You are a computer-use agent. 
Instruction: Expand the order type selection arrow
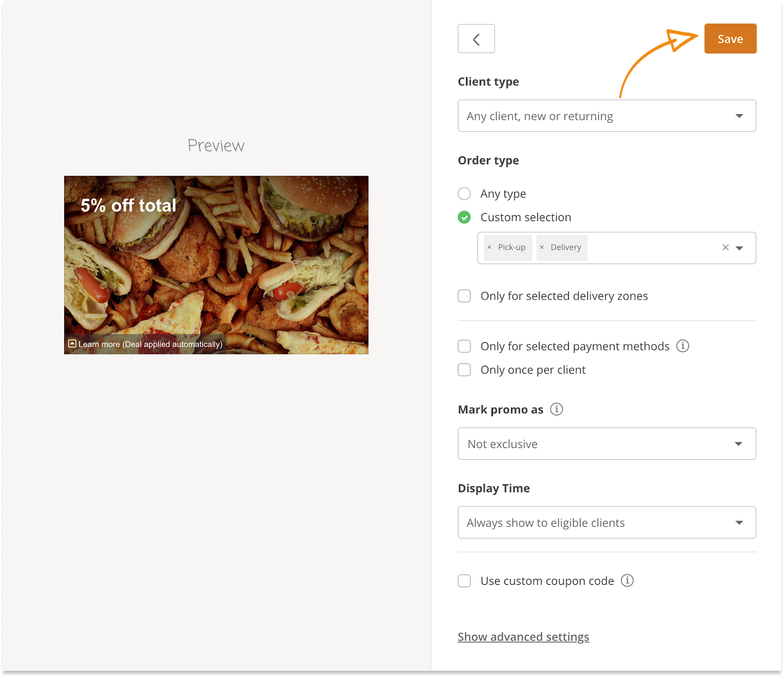pyautogui.click(x=739, y=248)
